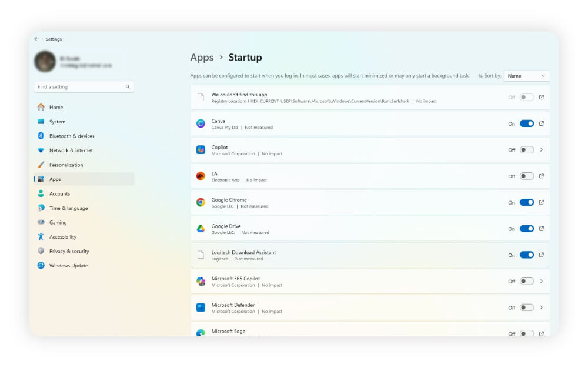The image size is (588, 368).
Task: Open Windows Update in sidebar
Action: 84,266
